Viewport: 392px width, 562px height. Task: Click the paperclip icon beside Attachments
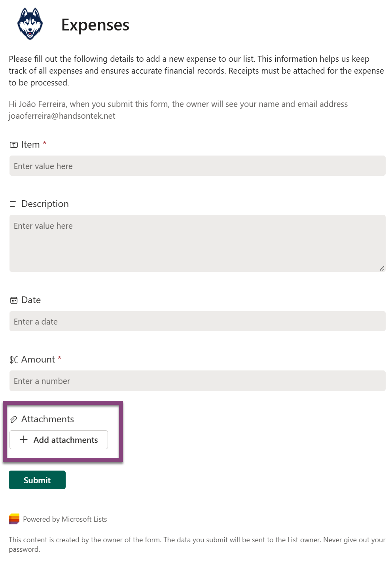click(14, 420)
